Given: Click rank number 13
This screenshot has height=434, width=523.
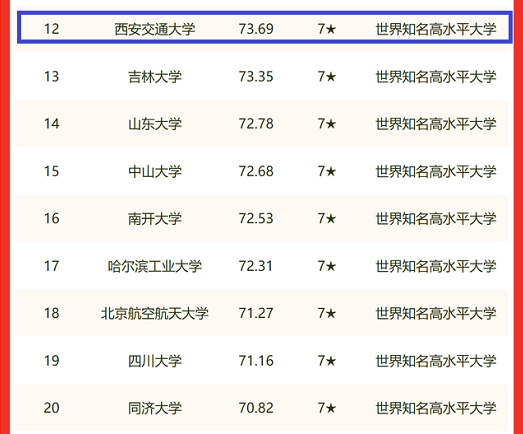Looking at the screenshot, I should 52,76.
